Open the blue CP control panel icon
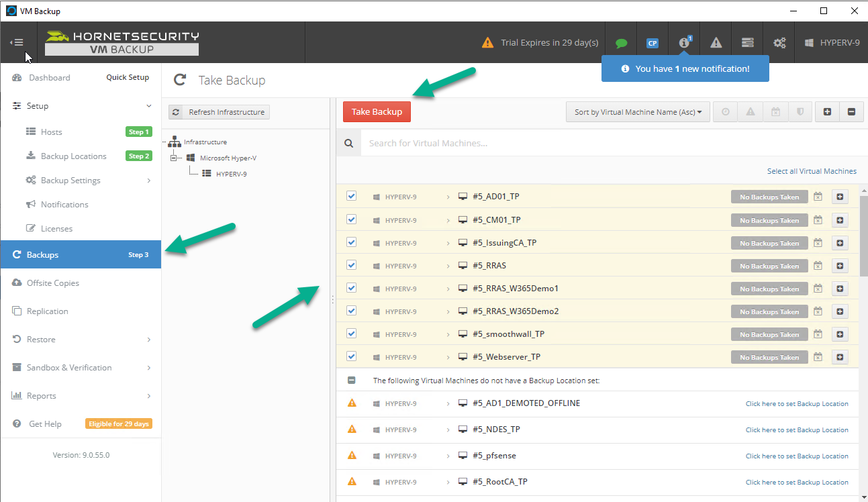The image size is (868, 502). [652, 43]
